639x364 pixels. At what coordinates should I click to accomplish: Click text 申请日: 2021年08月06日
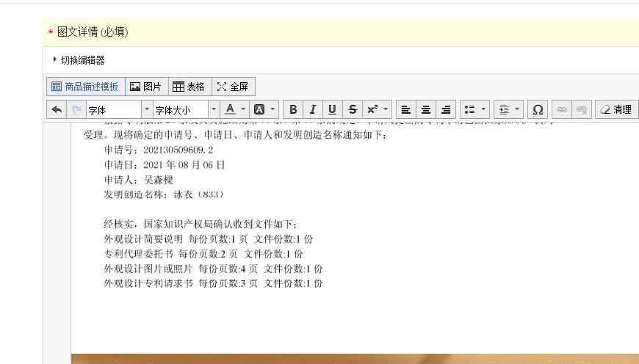coord(165,165)
